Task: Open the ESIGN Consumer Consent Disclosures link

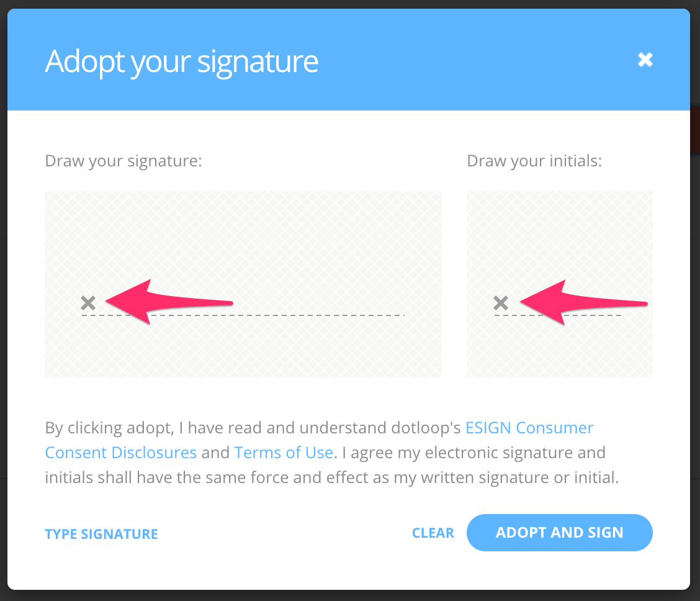Action: (529, 427)
